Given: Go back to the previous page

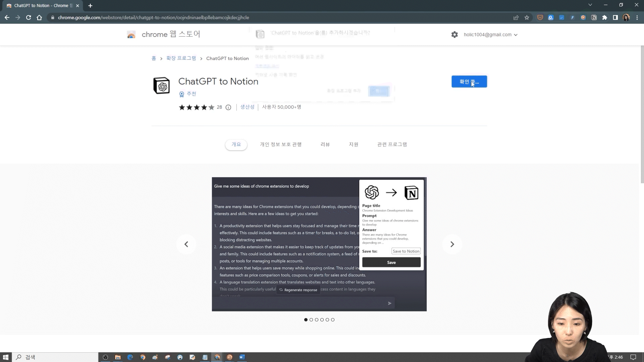Looking at the screenshot, I should tap(7, 17).
